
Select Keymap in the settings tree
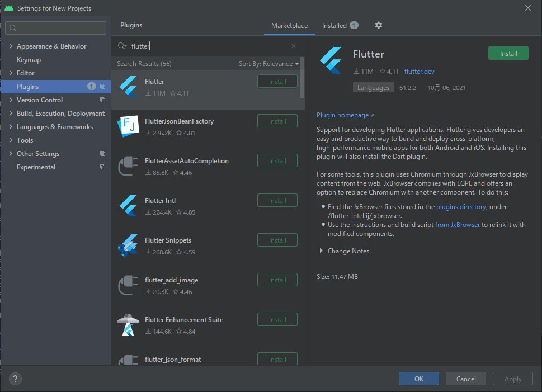point(29,59)
